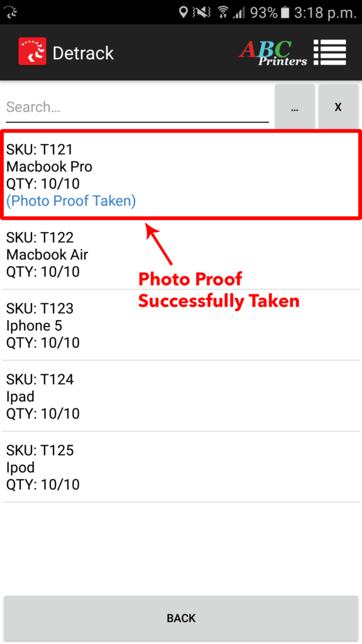
Task: Select the SKU T124 Ipad item
Action: tap(181, 396)
